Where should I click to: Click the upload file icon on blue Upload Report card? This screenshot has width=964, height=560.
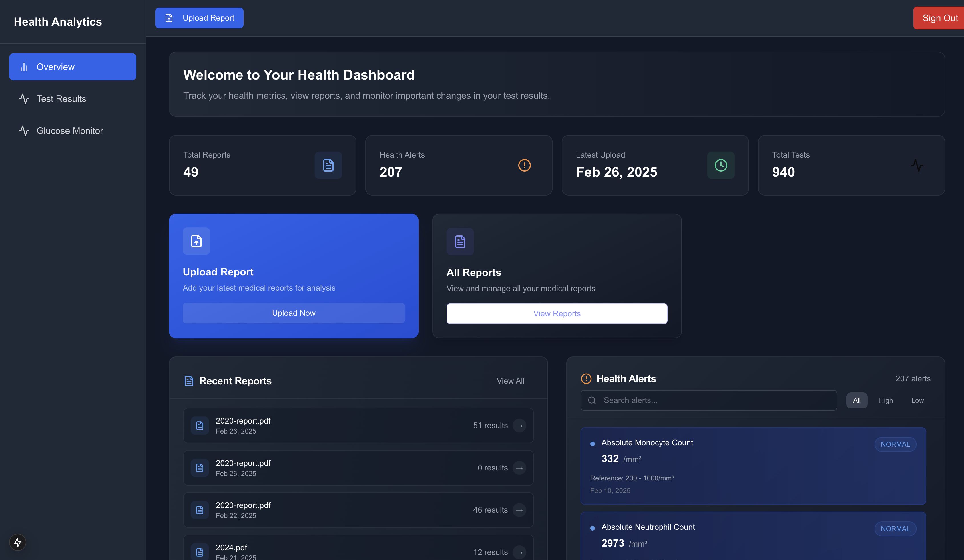click(196, 241)
